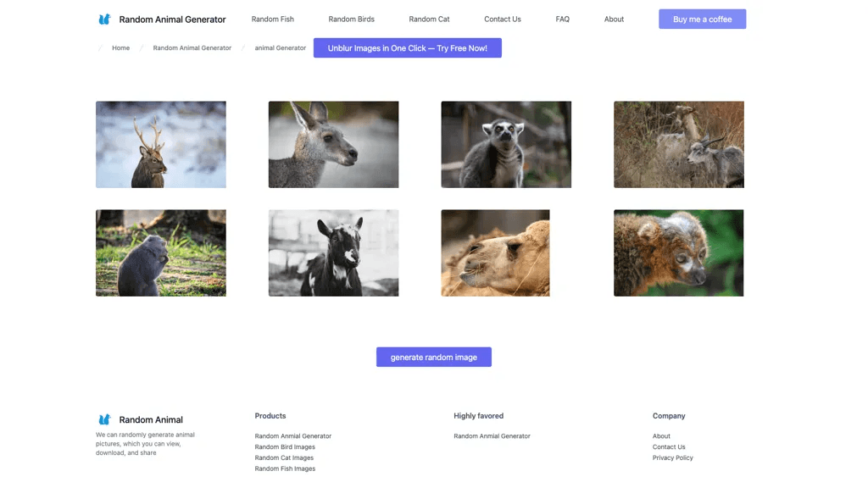Open Random Fish Images footer link

tap(285, 469)
